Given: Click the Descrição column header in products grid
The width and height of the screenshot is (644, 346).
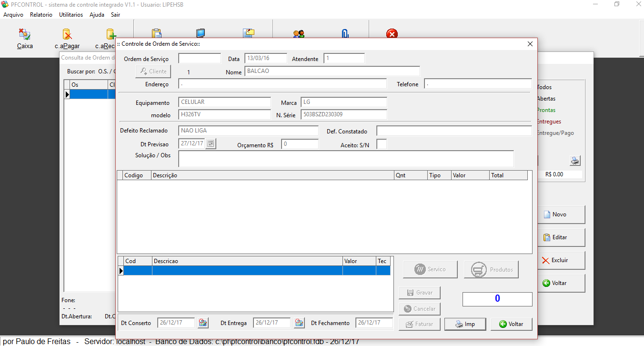Looking at the screenshot, I should pos(272,175).
